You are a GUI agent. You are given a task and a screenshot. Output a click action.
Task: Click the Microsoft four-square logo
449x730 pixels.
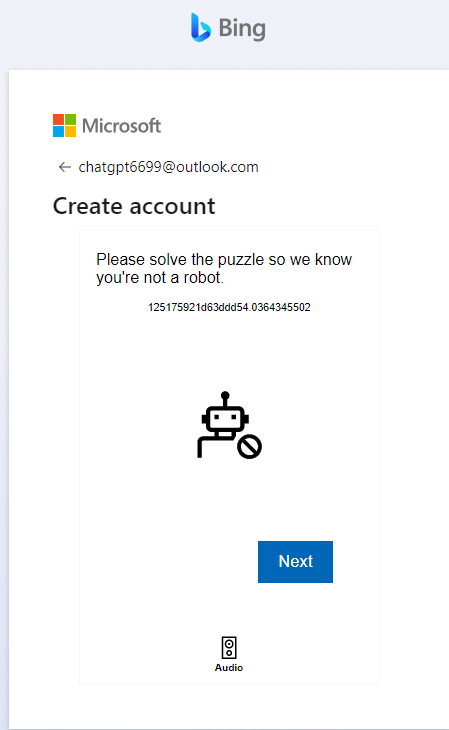tap(64, 126)
